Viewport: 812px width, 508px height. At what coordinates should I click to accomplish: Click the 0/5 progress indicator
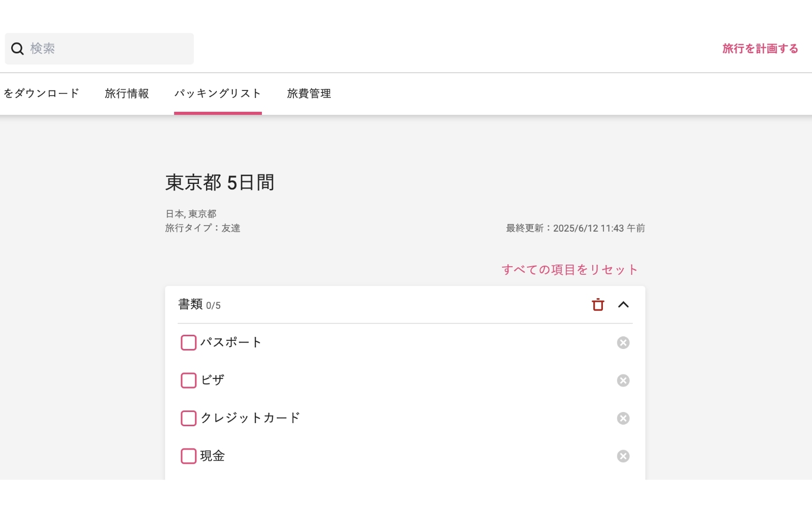coord(213,305)
